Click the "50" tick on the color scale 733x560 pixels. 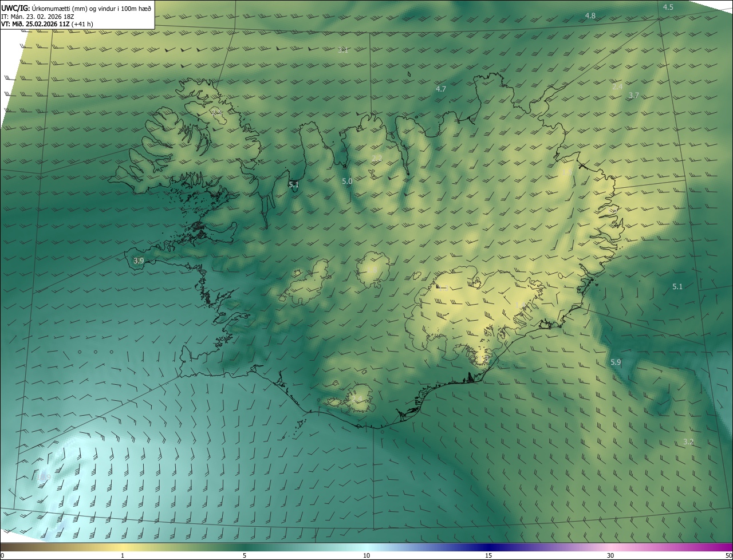tap(728, 555)
